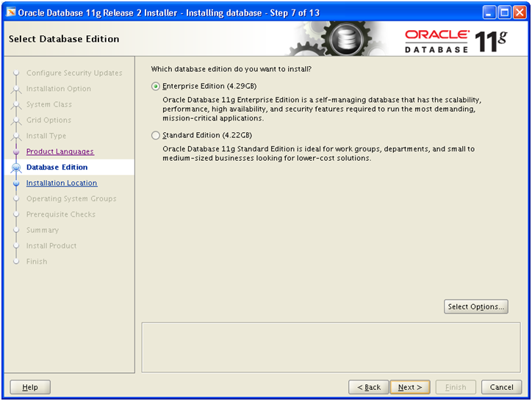The width and height of the screenshot is (532, 401).
Task: Click the 'Which database edition' question text
Action: tap(231, 69)
